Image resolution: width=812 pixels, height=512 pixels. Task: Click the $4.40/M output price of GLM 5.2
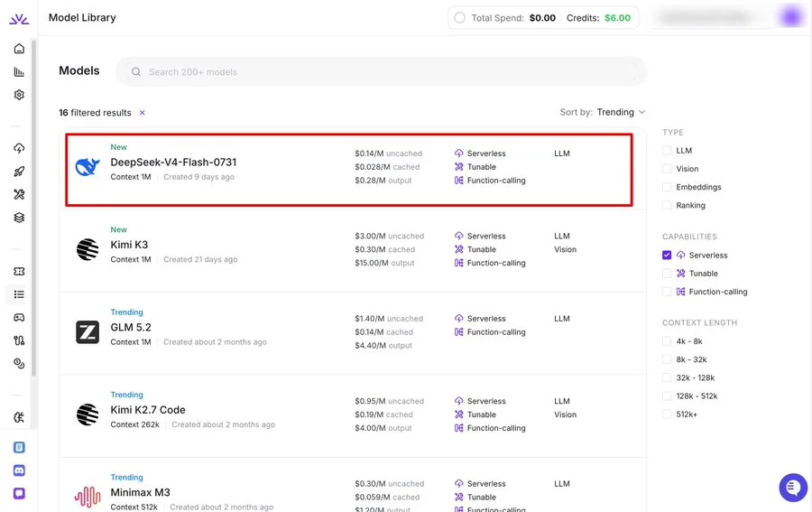(383, 346)
